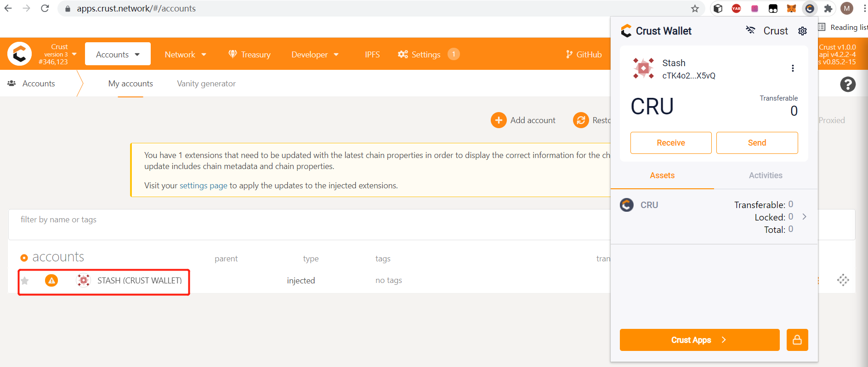
Task: Expand CRU asset details chevron
Action: coord(804,217)
